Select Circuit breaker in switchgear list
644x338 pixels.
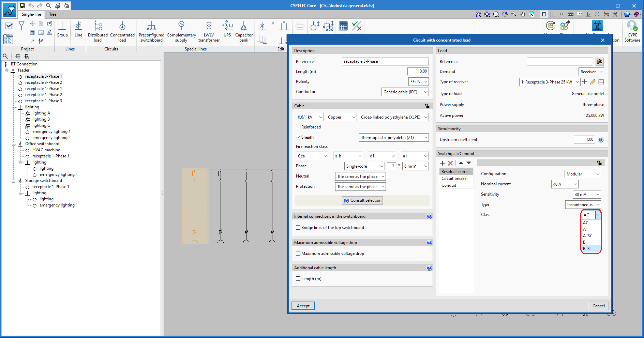pos(456,179)
